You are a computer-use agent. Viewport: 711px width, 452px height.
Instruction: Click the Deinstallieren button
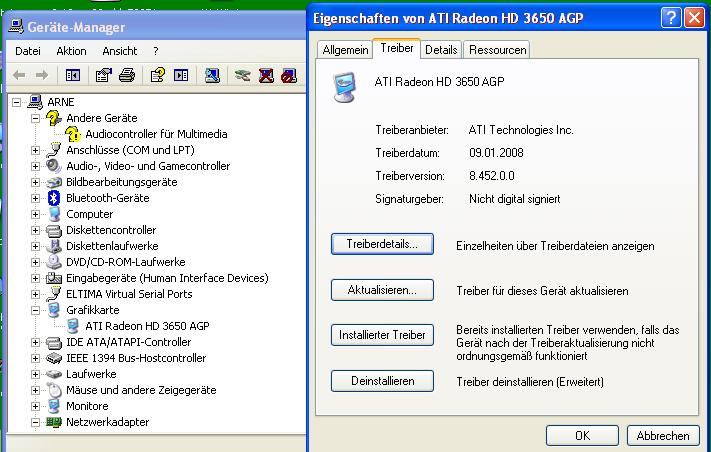pyautogui.click(x=382, y=381)
